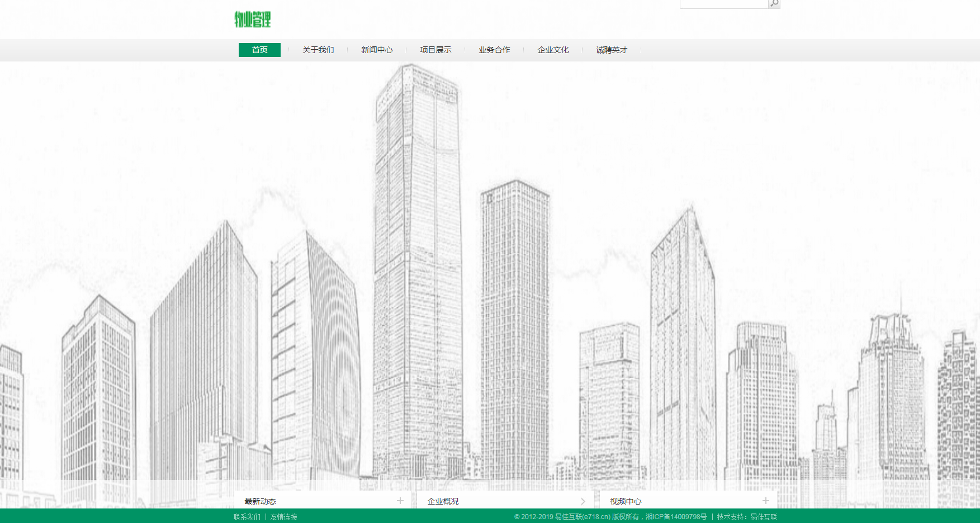Click the 联系我们 footer link
The width and height of the screenshot is (980, 523).
pos(247,517)
